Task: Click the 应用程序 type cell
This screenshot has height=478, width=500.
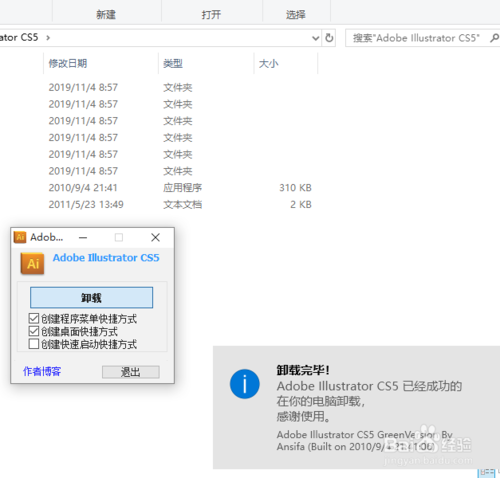Action: (182, 188)
